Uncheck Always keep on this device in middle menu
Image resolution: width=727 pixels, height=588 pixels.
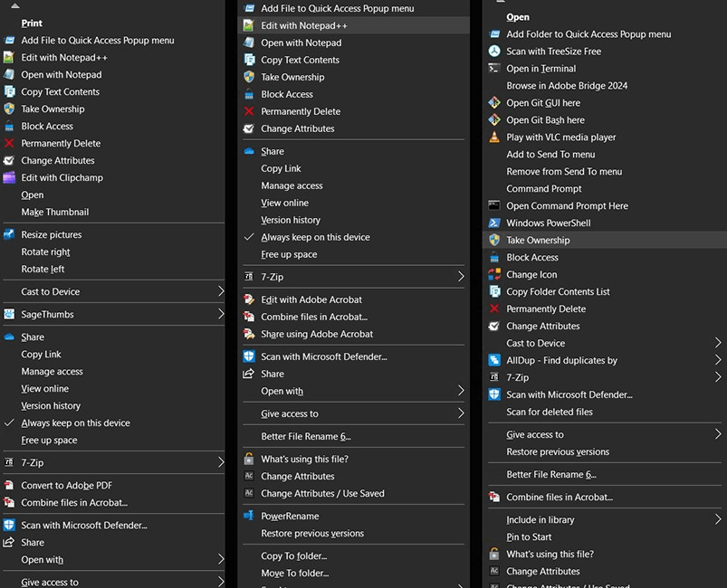click(x=353, y=237)
